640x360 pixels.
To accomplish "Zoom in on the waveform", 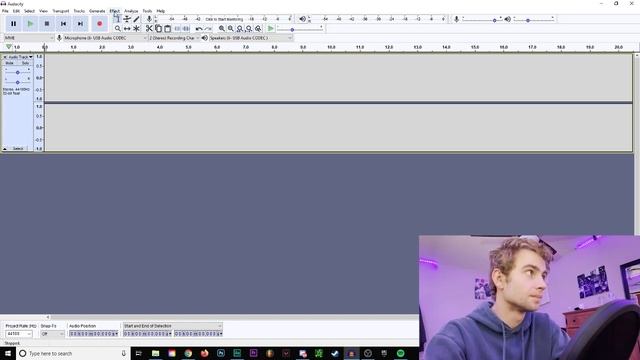I will pos(222,29).
